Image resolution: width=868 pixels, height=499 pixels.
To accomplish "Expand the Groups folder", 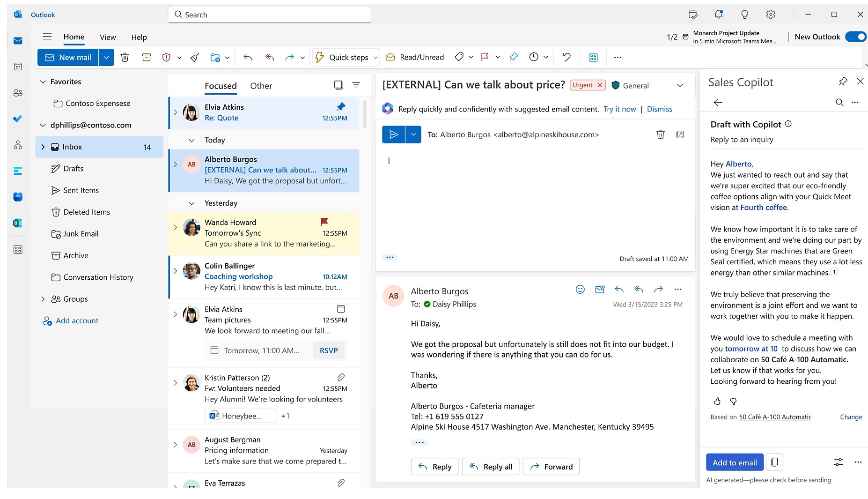I will pyautogui.click(x=43, y=299).
